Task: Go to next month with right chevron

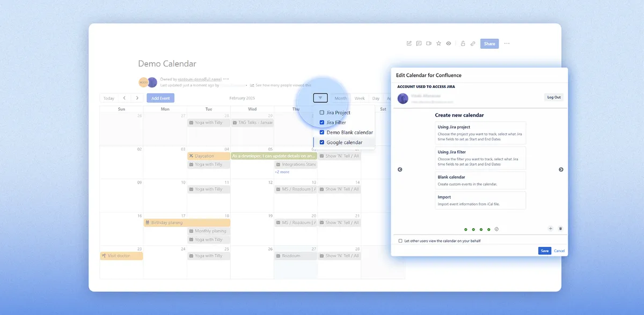Action: coord(137,98)
